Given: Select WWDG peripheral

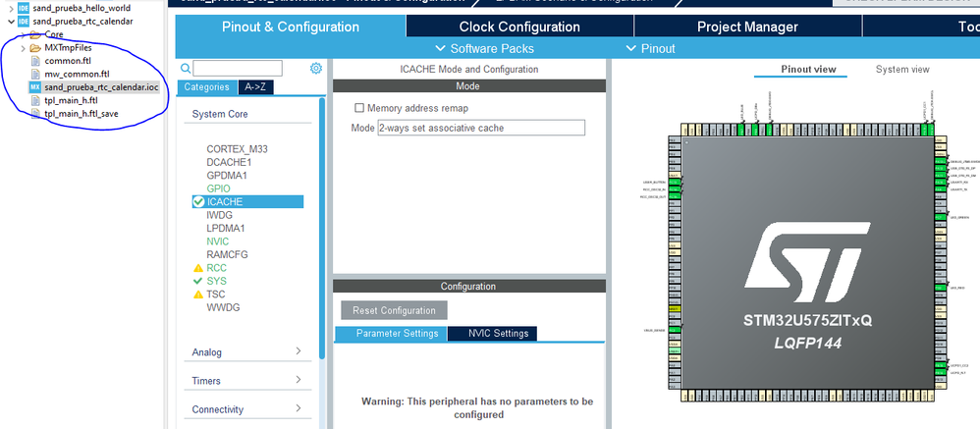Looking at the screenshot, I should (223, 307).
